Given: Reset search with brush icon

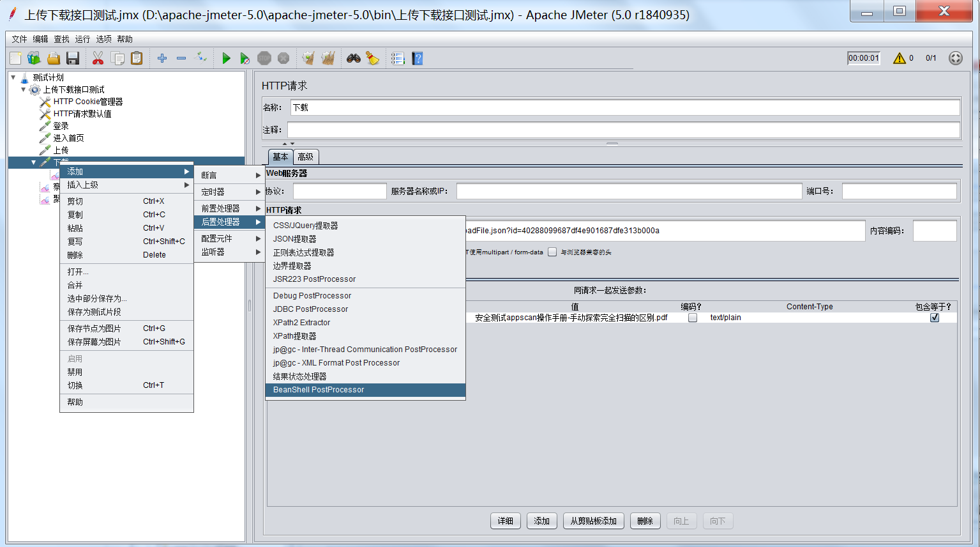Looking at the screenshot, I should point(373,58).
